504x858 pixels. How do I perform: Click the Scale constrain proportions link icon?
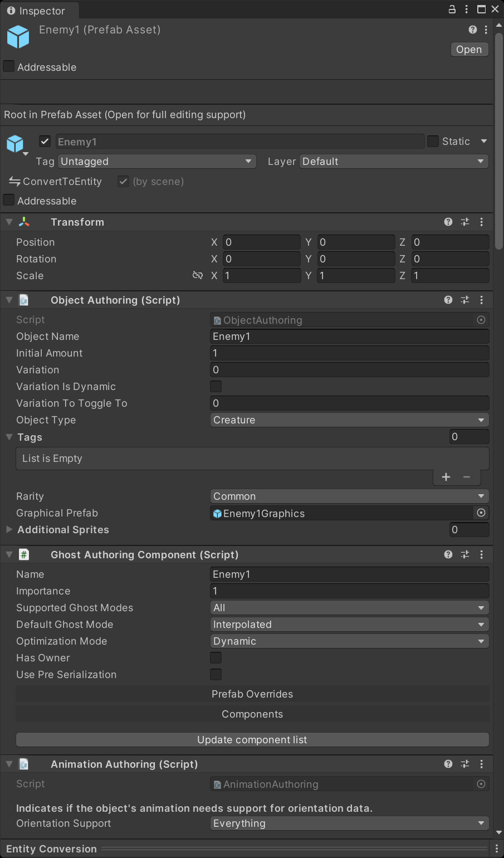point(198,275)
